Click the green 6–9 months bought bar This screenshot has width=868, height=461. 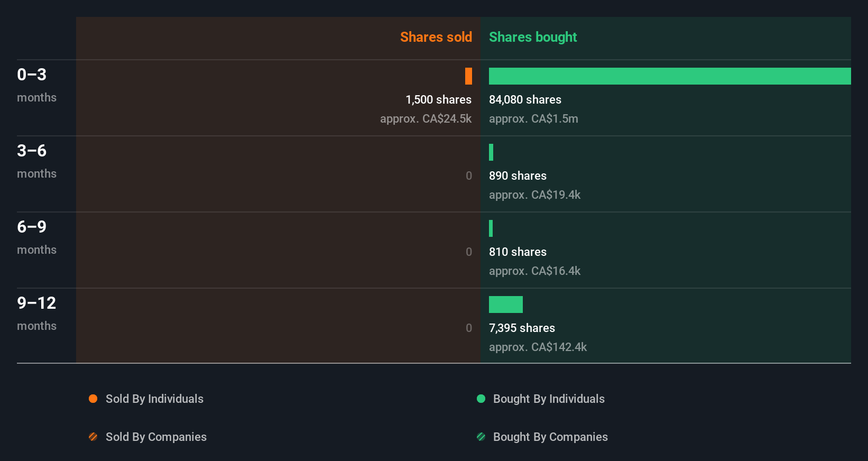coord(491,228)
